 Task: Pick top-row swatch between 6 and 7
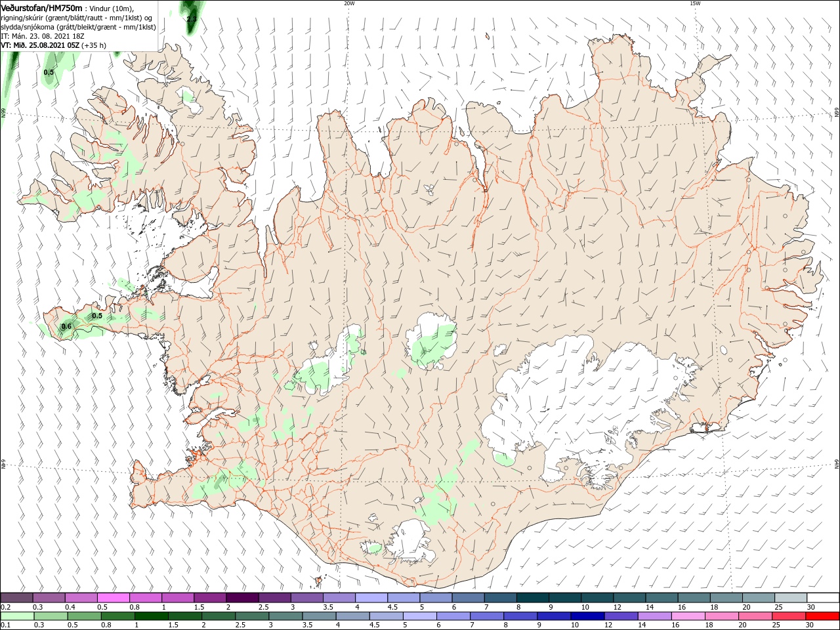coord(468,598)
